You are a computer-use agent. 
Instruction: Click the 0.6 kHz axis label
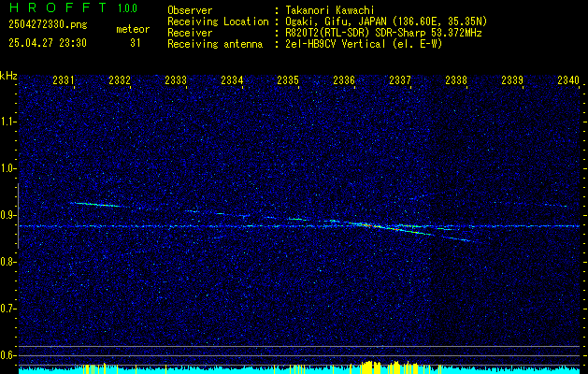tap(7, 355)
